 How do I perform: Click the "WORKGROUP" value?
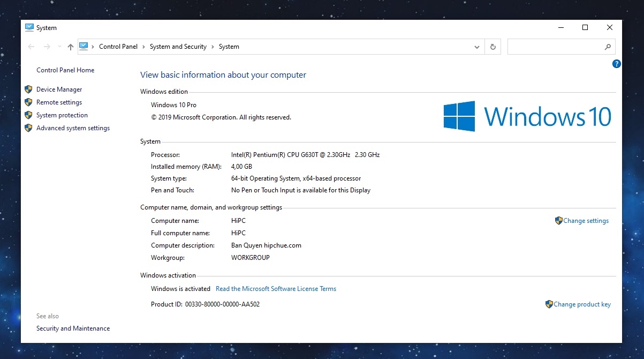251,258
